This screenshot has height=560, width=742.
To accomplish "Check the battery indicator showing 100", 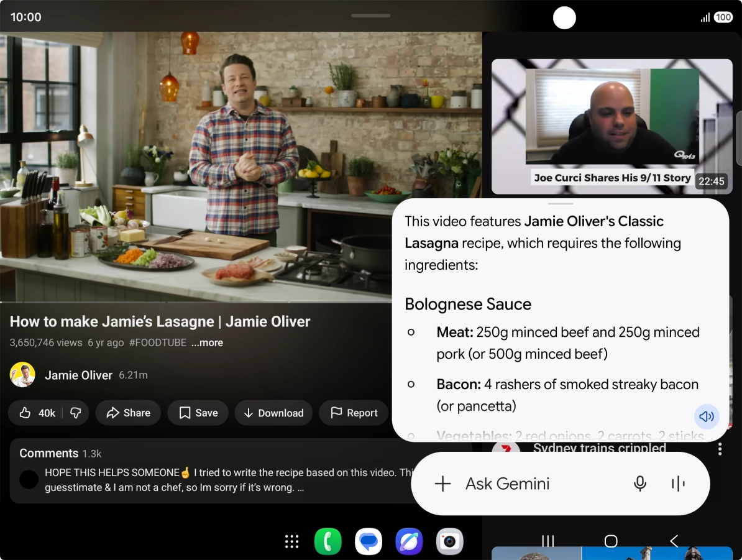I will coord(723,17).
